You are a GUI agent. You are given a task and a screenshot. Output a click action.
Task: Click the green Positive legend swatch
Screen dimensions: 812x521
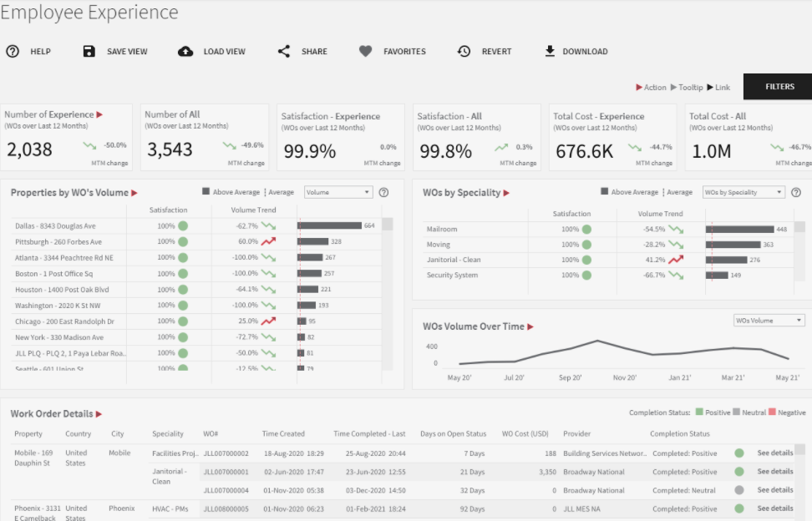pyautogui.click(x=700, y=413)
